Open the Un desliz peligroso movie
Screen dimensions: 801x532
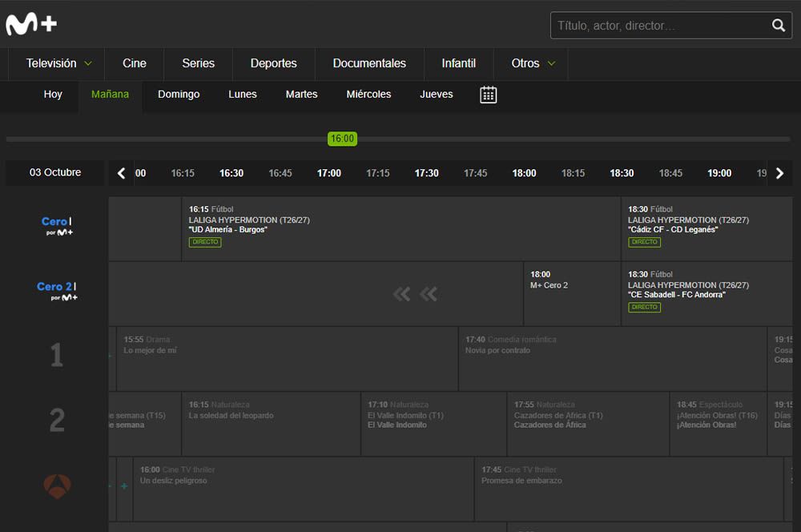click(x=304, y=489)
